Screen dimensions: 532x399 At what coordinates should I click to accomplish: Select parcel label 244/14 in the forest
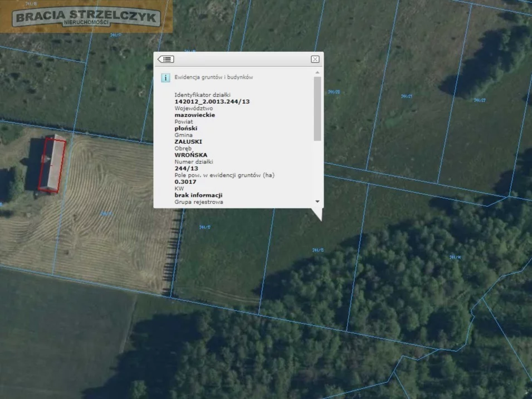pyautogui.click(x=455, y=257)
